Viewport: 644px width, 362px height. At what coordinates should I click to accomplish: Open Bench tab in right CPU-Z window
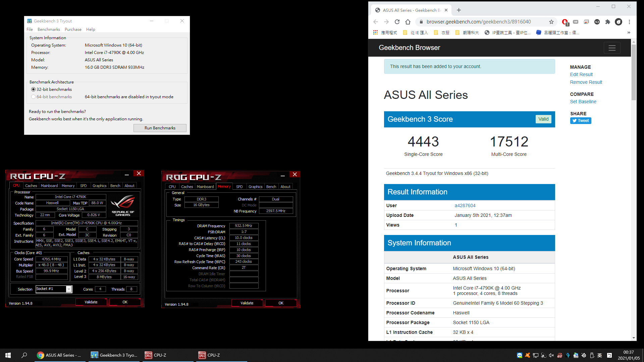[271, 187]
